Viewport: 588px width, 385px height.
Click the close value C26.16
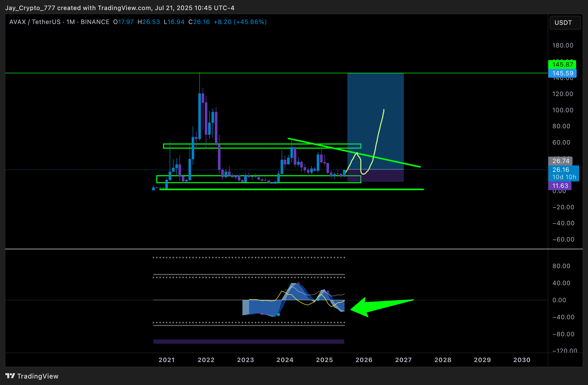[x=199, y=22]
